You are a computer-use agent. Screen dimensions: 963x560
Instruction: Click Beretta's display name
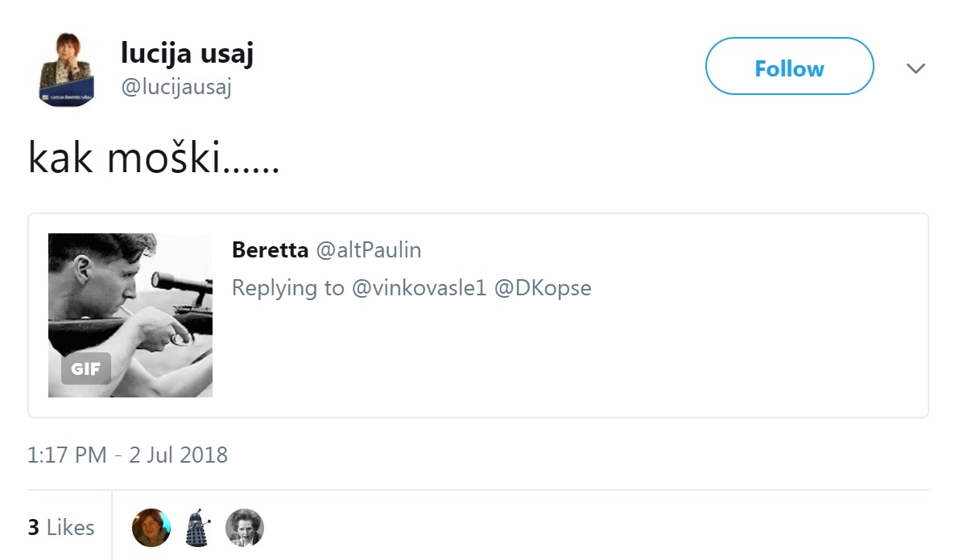(x=270, y=250)
